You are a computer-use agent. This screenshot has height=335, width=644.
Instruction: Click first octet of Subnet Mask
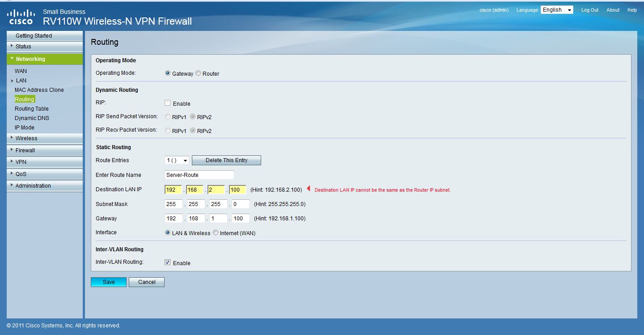tap(174, 204)
